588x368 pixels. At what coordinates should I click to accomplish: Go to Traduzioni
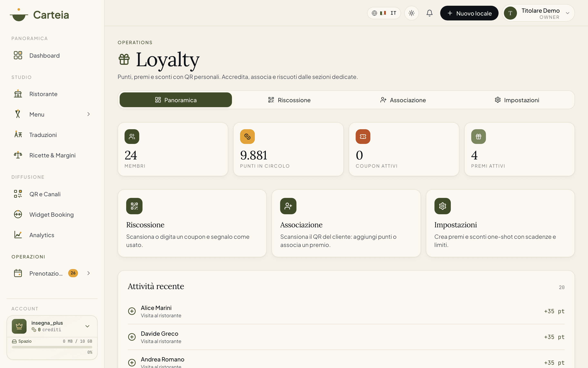[52, 135]
